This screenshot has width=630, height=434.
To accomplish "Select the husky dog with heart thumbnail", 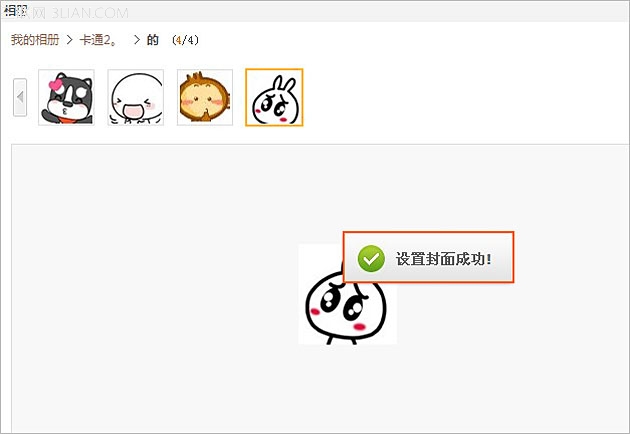I will point(66,97).
